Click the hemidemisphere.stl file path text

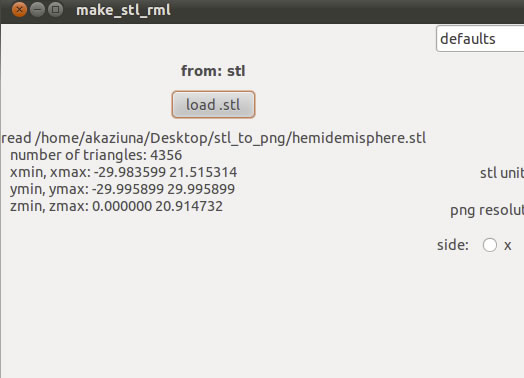[214, 138]
